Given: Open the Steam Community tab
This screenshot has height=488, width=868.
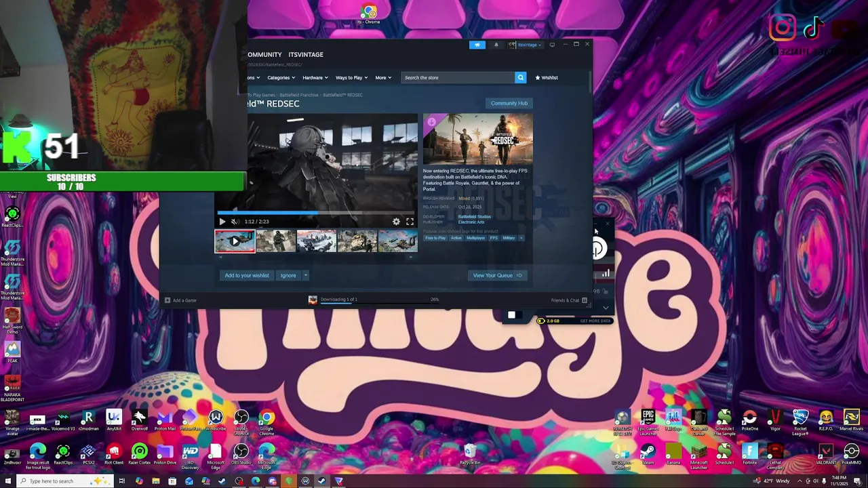Looking at the screenshot, I should click(264, 54).
